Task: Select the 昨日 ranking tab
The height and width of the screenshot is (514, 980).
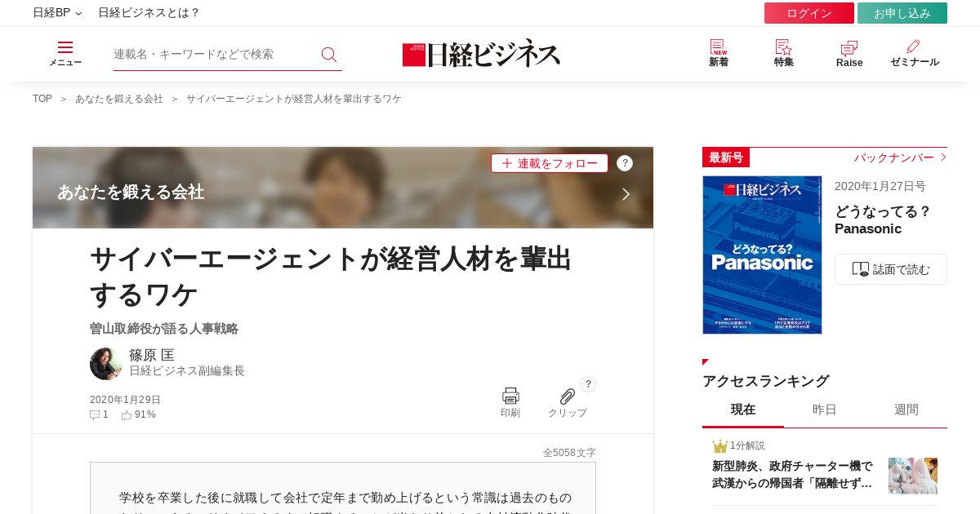Action: pyautogui.click(x=825, y=410)
